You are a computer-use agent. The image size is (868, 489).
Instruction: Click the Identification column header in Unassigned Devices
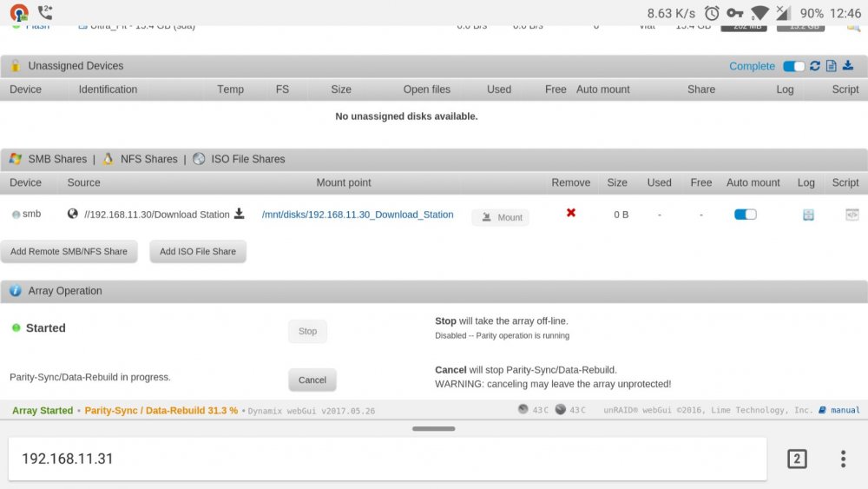point(108,89)
